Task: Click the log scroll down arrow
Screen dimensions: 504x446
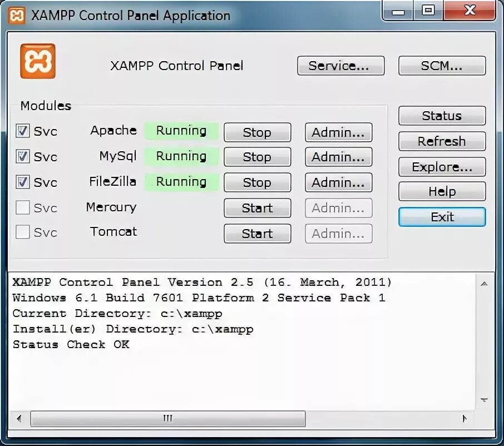Action: [x=485, y=400]
